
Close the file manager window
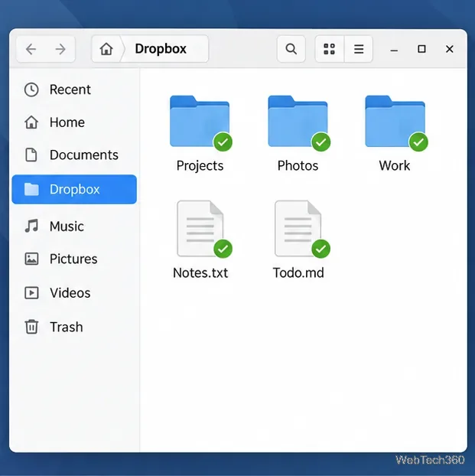click(450, 49)
